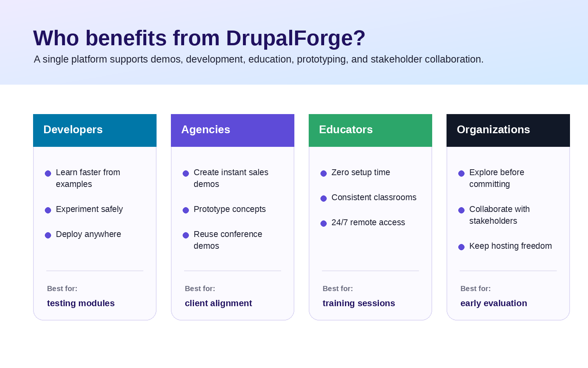Click 'Consistent classrooms' bullet text
The width and height of the screenshot is (588, 368).
pyautogui.click(x=374, y=197)
